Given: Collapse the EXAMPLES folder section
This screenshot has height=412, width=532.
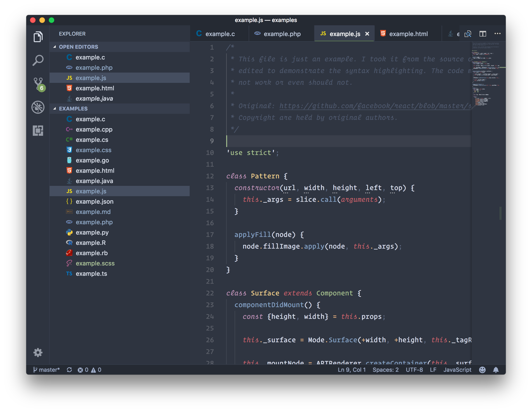Looking at the screenshot, I should [120, 109].
